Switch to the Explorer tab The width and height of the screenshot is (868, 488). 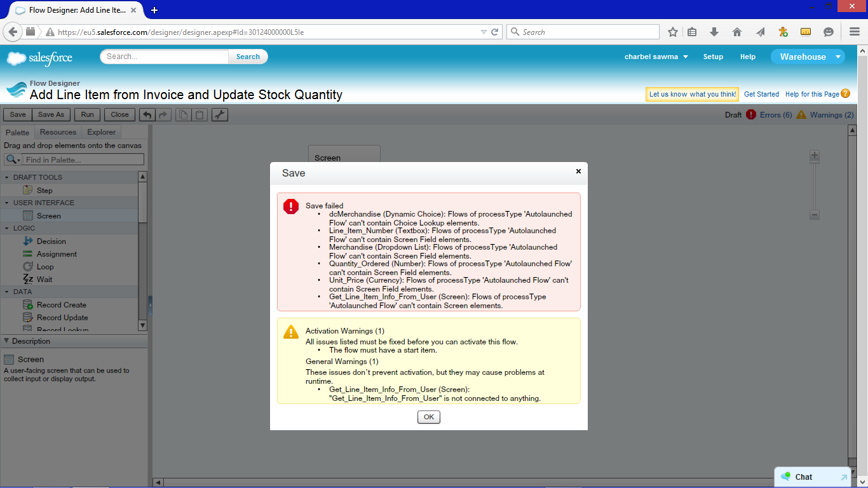102,132
